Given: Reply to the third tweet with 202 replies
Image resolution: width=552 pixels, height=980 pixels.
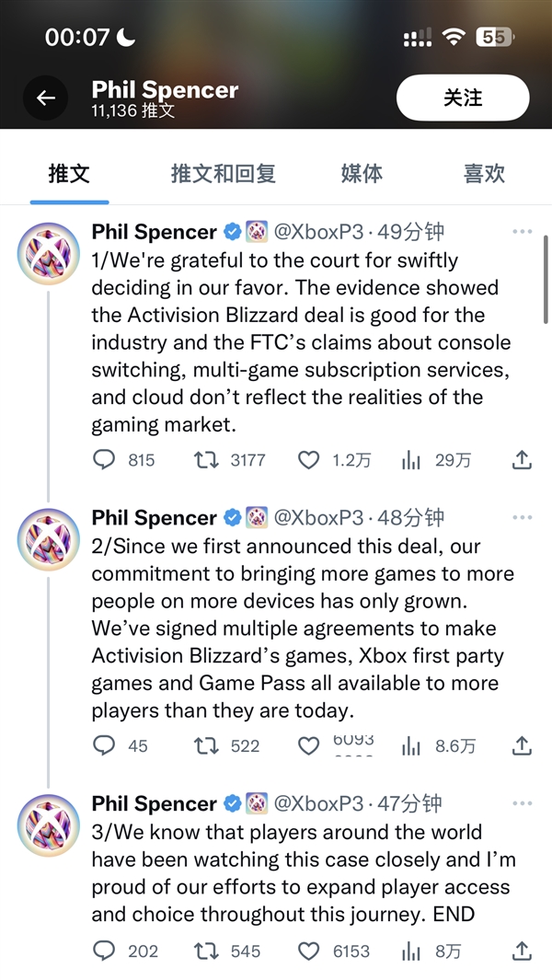Looking at the screenshot, I should tap(105, 951).
